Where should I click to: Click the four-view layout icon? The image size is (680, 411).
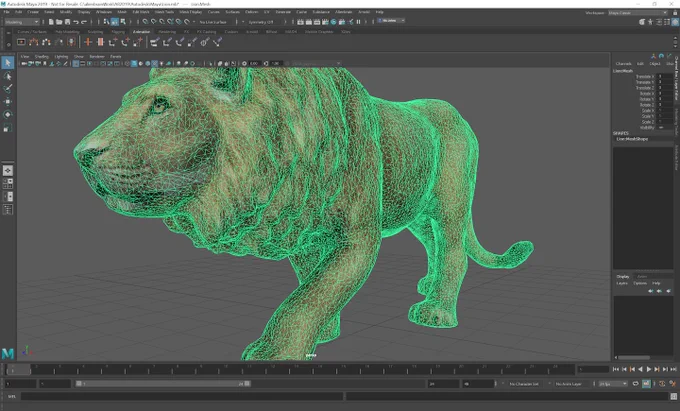(x=7, y=183)
